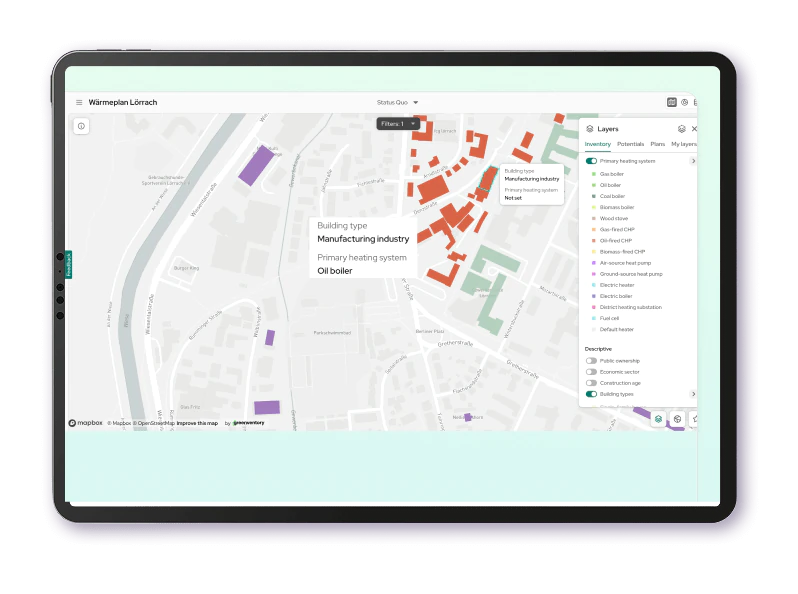Open the Plans tab
The image size is (798, 594).
point(657,145)
